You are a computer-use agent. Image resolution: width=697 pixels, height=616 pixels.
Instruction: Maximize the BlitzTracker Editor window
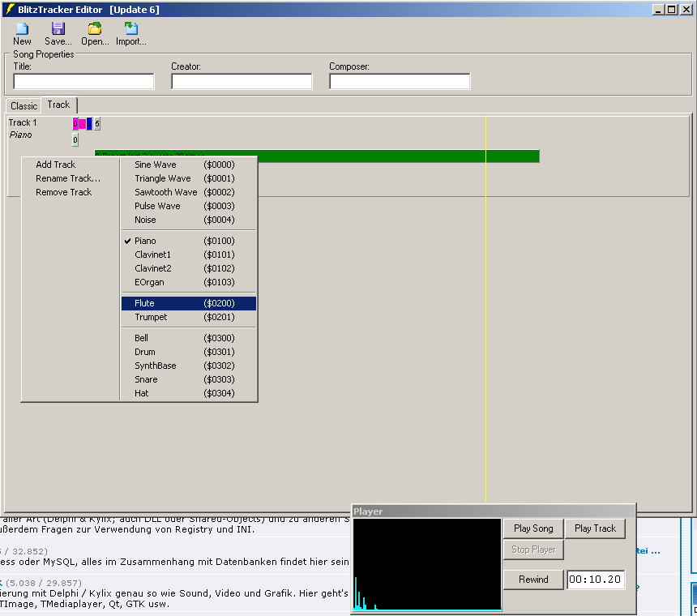[672, 10]
